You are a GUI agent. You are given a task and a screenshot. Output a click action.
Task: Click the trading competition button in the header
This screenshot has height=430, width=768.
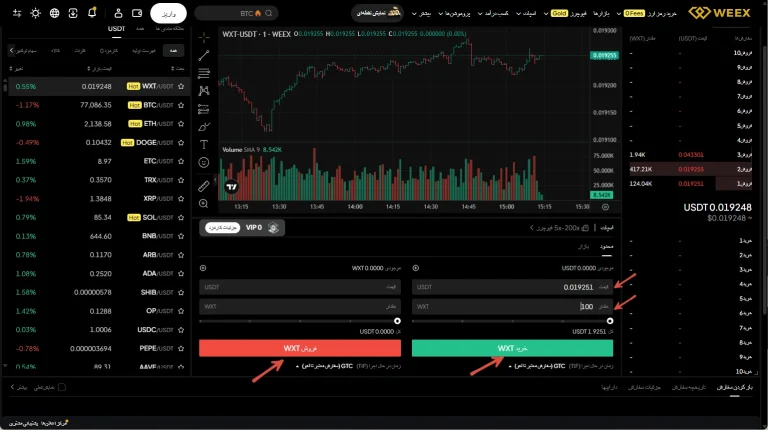377,13
